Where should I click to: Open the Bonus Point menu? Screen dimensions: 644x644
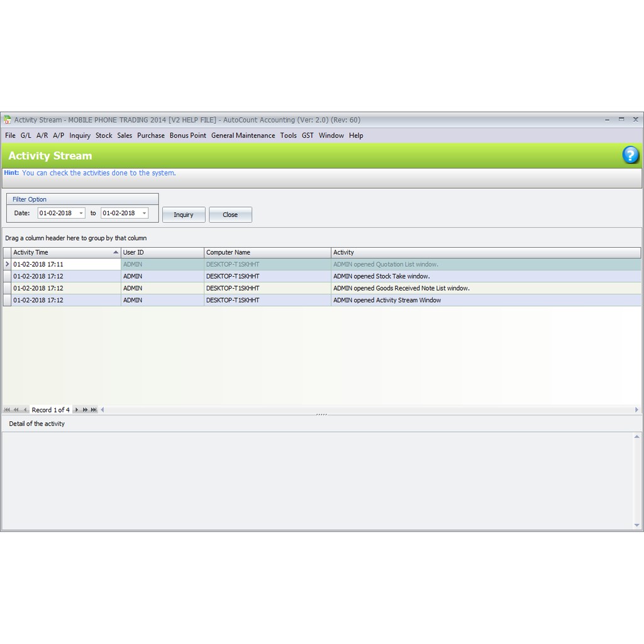tap(187, 135)
